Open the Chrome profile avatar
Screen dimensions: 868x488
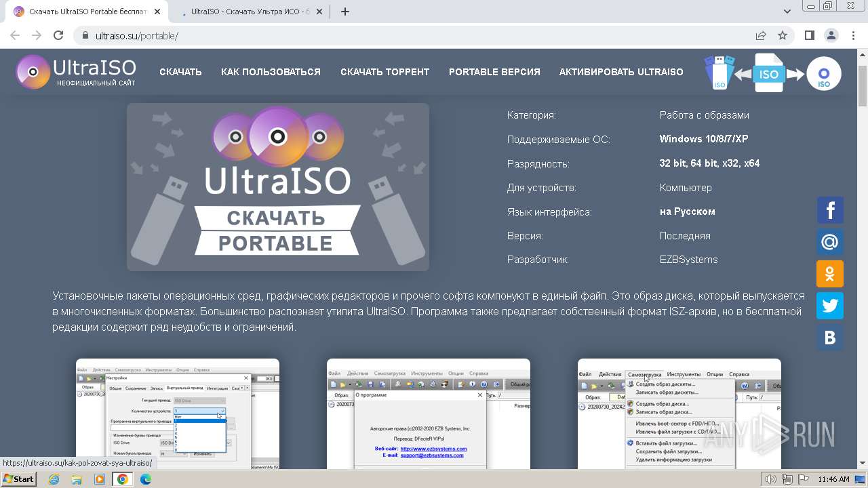point(831,35)
